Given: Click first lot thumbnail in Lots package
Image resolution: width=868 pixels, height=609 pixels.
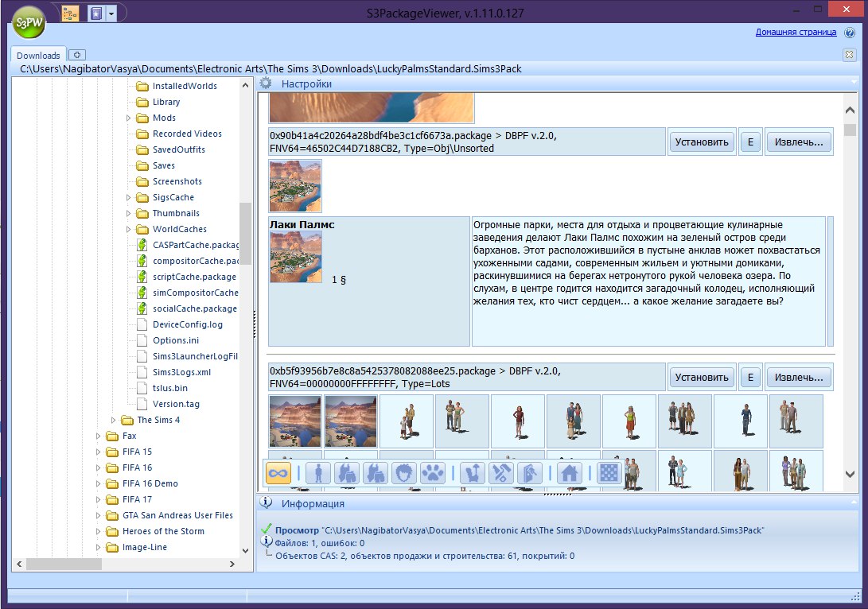Looking at the screenshot, I should coord(295,421).
